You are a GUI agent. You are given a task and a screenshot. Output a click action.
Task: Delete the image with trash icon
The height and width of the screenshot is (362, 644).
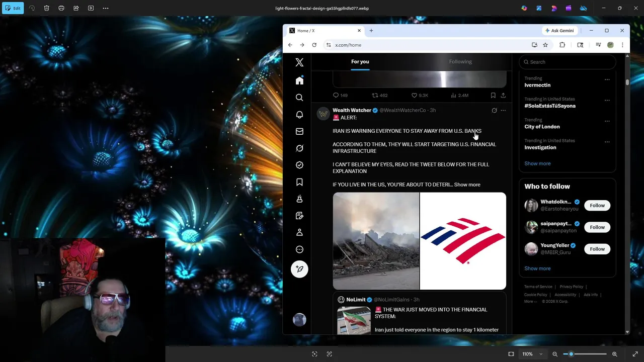46,8
